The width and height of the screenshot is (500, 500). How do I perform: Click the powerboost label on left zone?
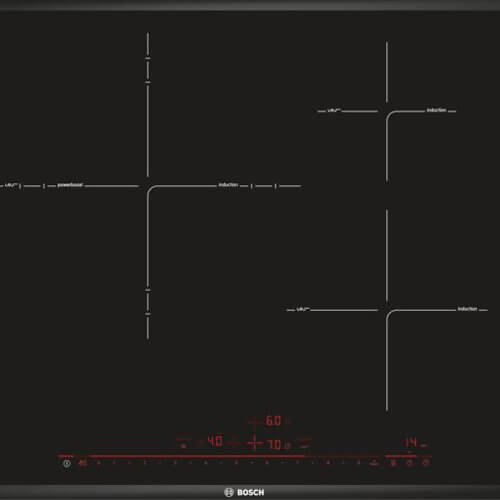tap(70, 185)
